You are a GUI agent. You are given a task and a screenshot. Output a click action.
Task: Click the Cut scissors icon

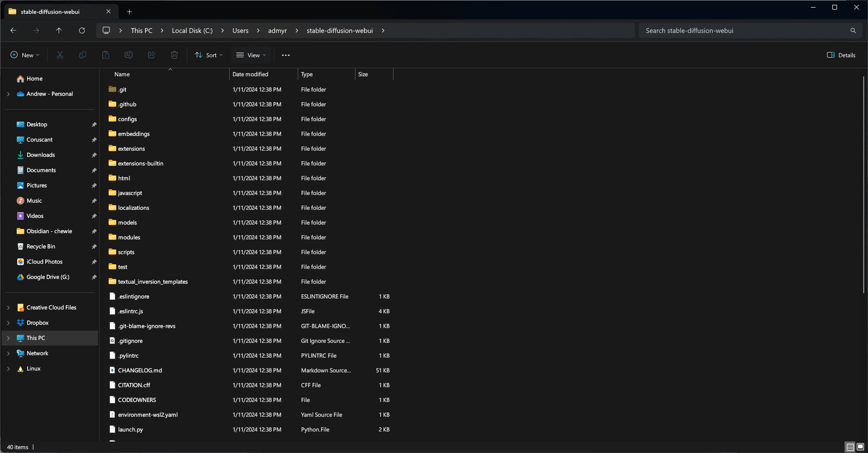click(x=60, y=55)
